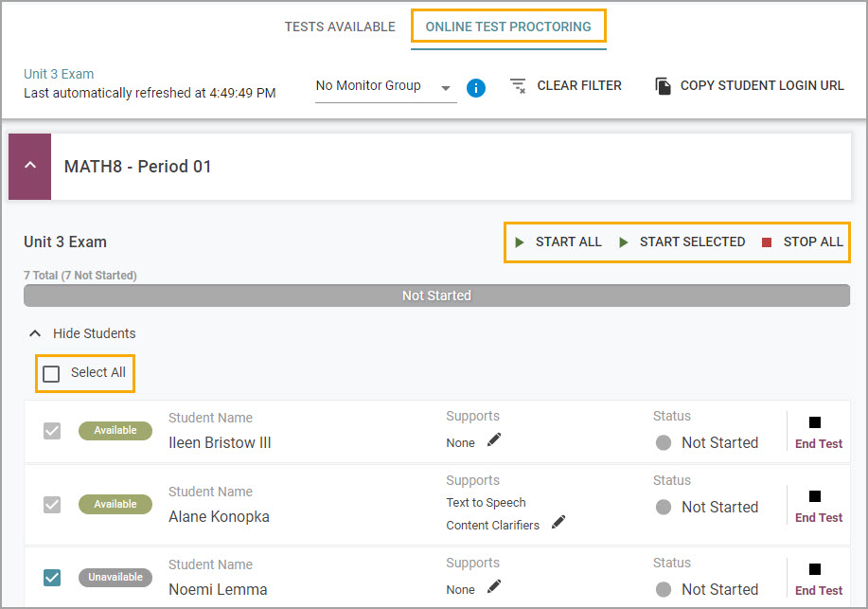Select the Online Test Proctoring tab
This screenshot has width=868, height=609.
click(508, 27)
